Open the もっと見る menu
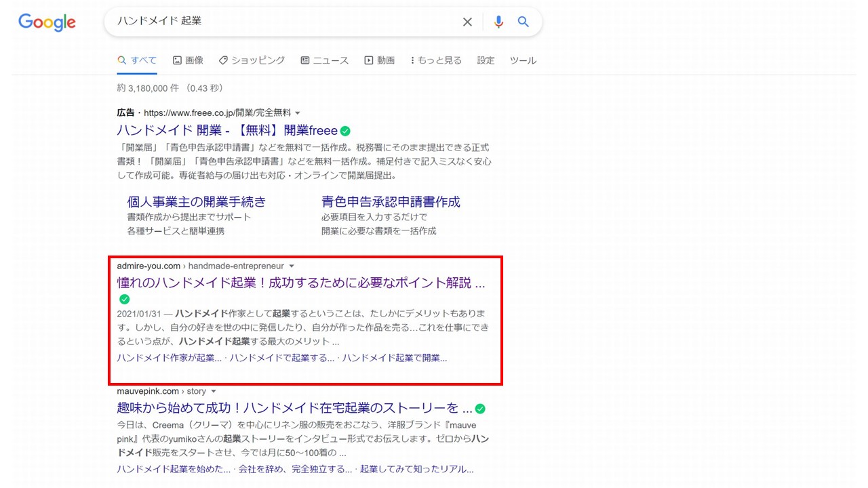Viewport: 868px width, 488px height. coord(436,60)
